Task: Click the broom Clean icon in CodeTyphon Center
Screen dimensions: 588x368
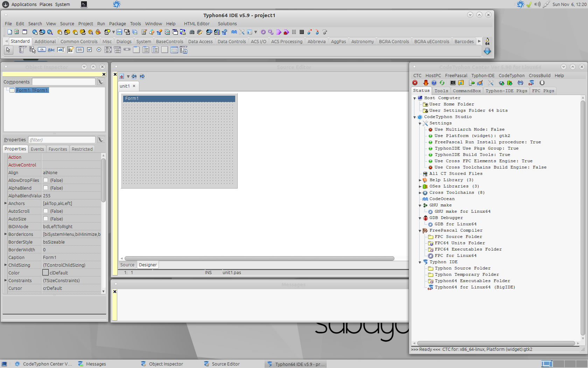Action: 480,83
